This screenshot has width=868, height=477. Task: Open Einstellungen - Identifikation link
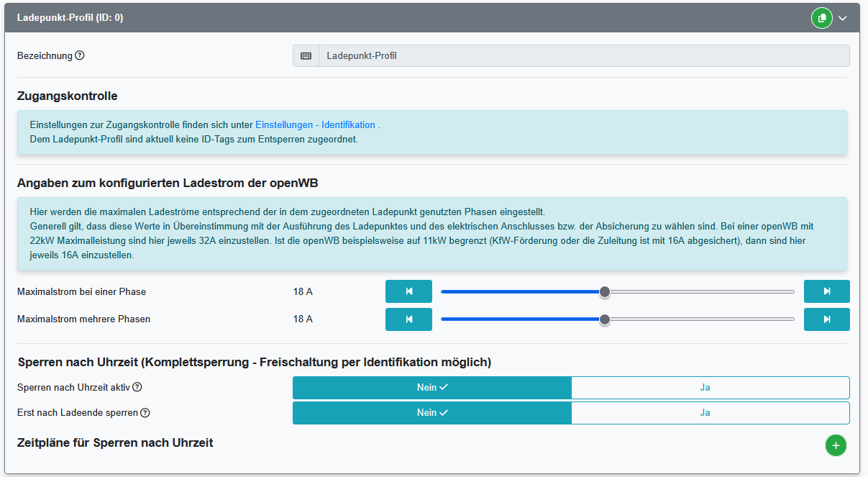coord(315,125)
